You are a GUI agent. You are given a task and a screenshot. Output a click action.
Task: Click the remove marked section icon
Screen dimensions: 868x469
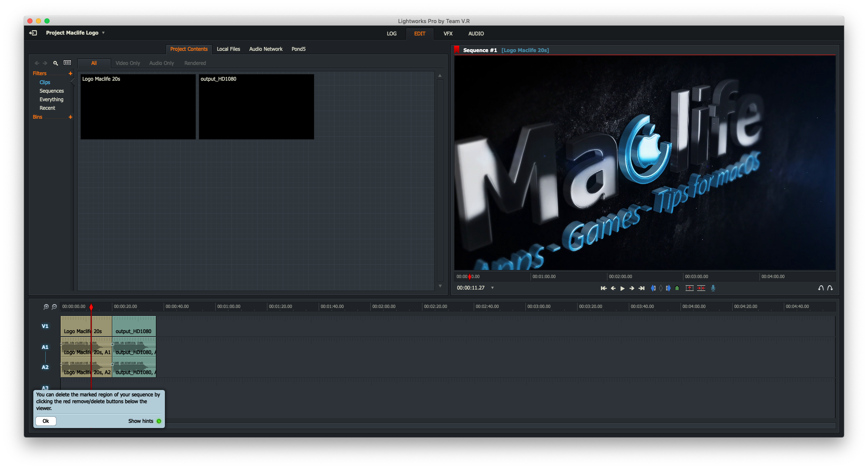coord(701,288)
